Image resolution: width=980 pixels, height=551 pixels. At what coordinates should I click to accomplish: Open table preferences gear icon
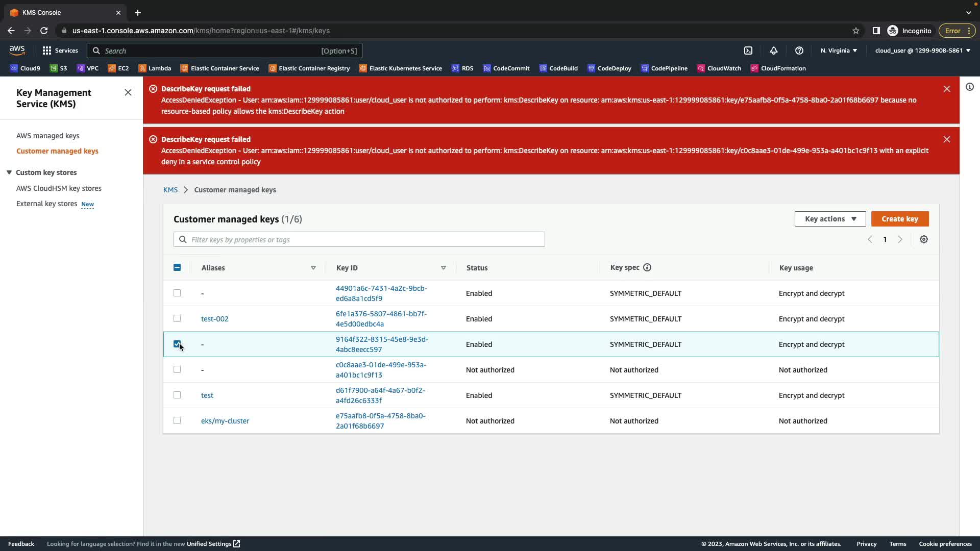tap(924, 239)
